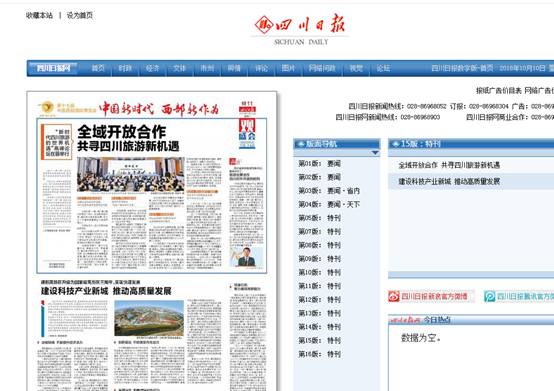Click the 版面导航 panel header icon
Viewport: 554px width, 391px height.
[x=301, y=144]
